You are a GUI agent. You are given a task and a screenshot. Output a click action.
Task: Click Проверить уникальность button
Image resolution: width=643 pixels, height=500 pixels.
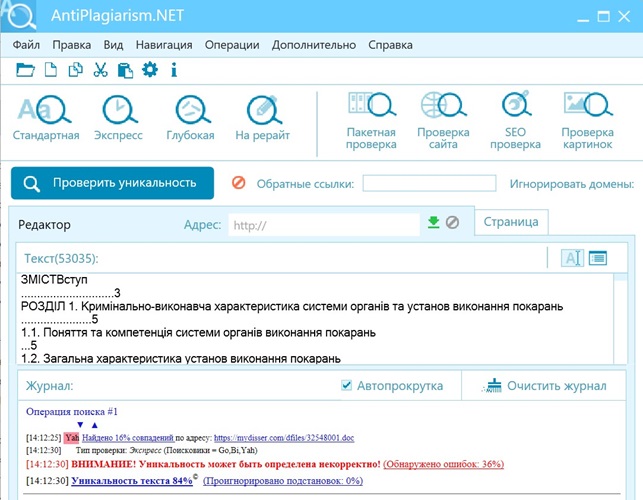coord(112,183)
